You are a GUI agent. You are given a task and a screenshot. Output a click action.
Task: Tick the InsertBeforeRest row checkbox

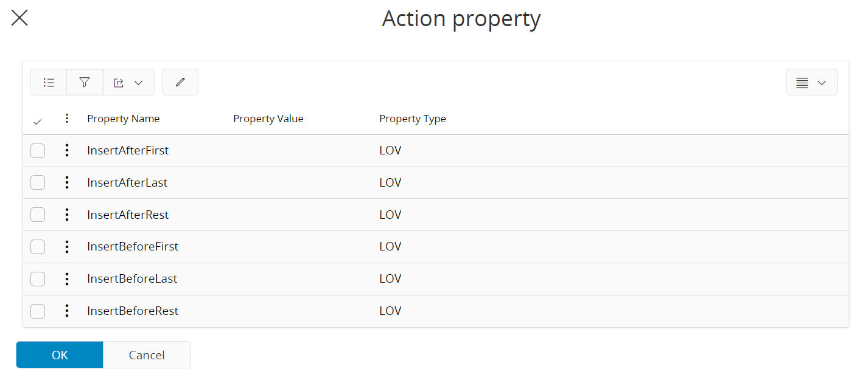(38, 311)
